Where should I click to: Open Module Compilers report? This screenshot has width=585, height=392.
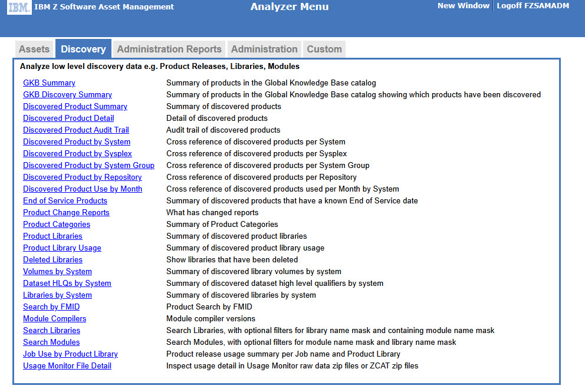54,319
